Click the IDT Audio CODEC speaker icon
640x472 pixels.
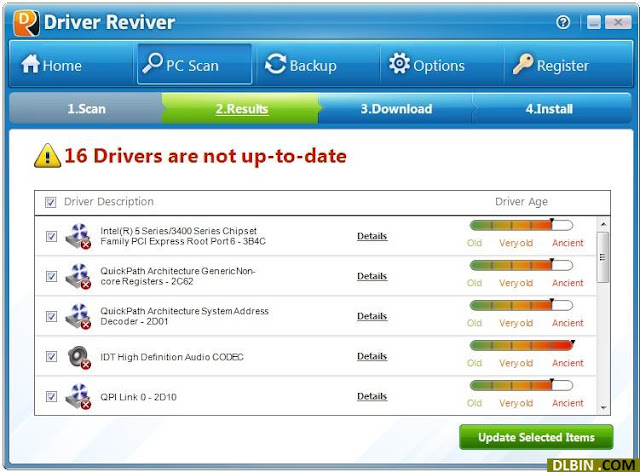79,357
